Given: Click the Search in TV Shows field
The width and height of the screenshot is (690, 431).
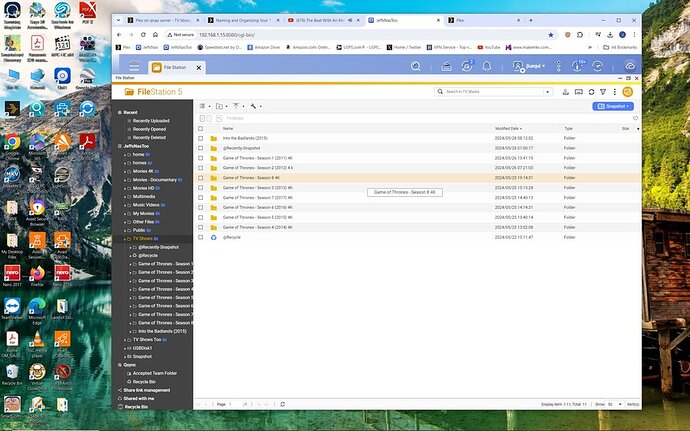Looking at the screenshot, I should click(x=493, y=92).
